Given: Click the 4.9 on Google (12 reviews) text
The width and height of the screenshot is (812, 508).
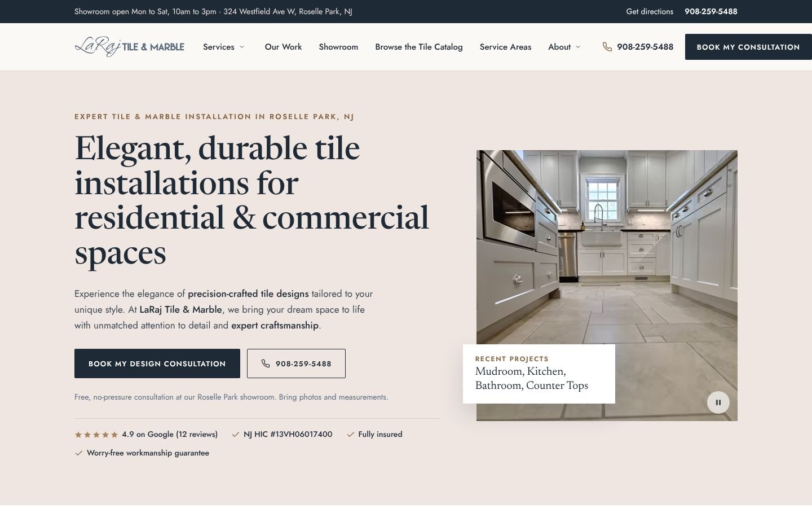Looking at the screenshot, I should pyautogui.click(x=170, y=435).
